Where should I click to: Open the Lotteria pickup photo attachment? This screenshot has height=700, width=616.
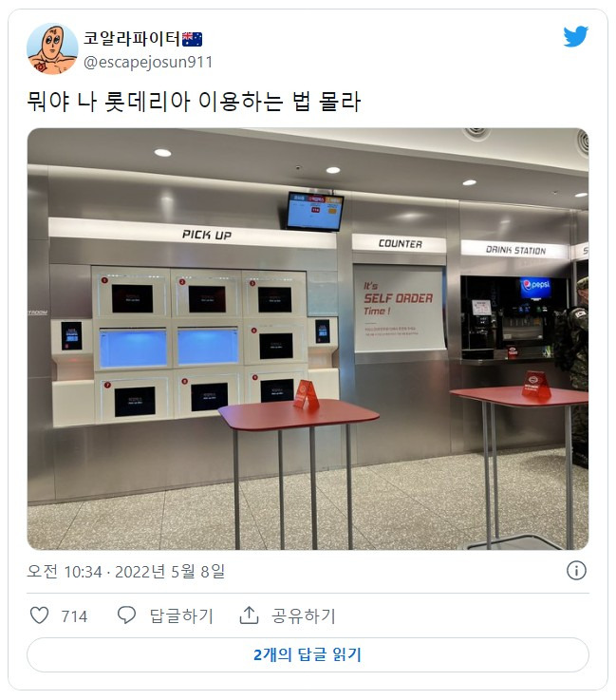point(308,339)
